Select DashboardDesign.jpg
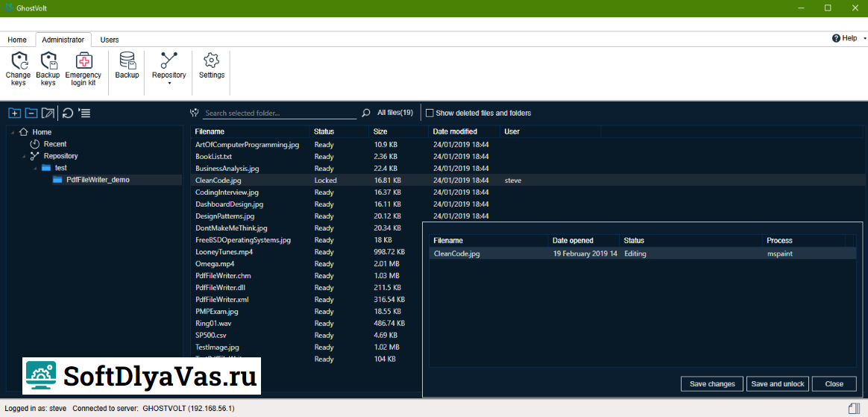This screenshot has width=868, height=417. pos(229,204)
